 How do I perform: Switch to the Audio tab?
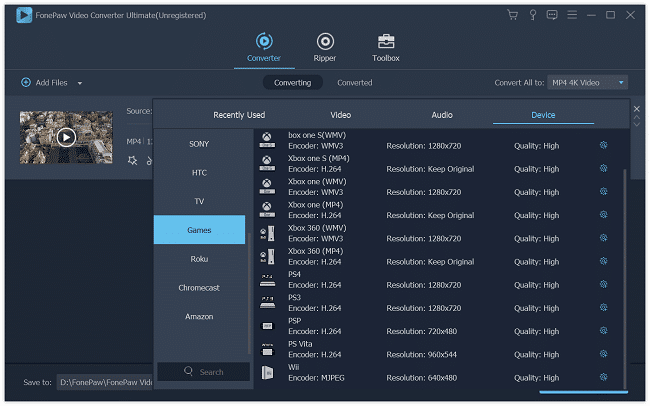coord(442,115)
